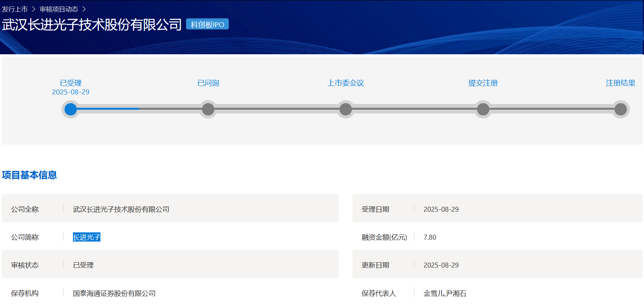Click the 已问询 stage label
Viewport: 644px width, 305px height.
(208, 83)
